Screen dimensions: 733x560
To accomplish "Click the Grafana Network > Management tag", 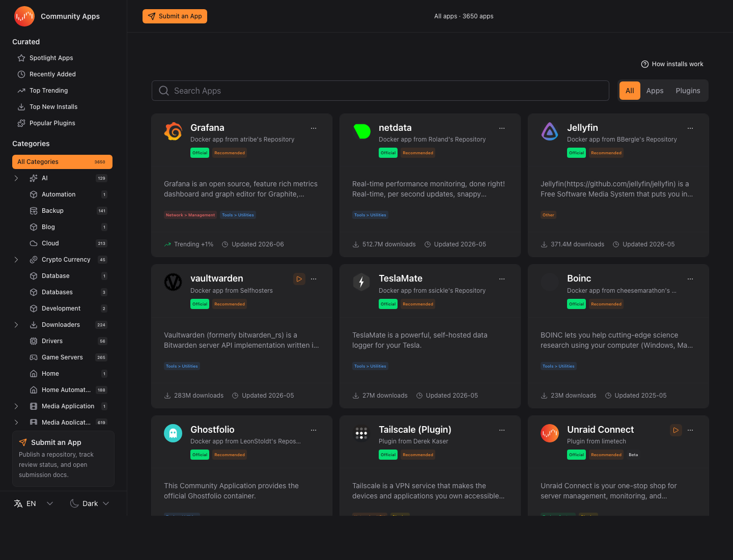I will click(190, 215).
